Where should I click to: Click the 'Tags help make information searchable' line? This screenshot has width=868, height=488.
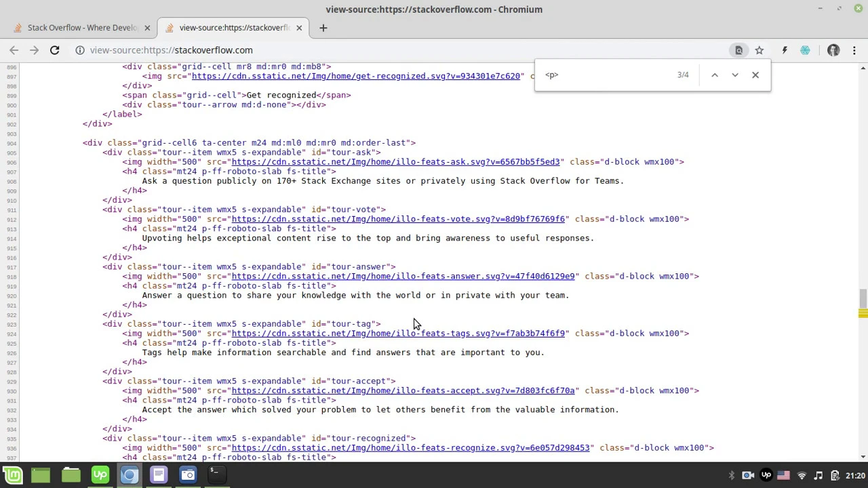[x=343, y=352]
